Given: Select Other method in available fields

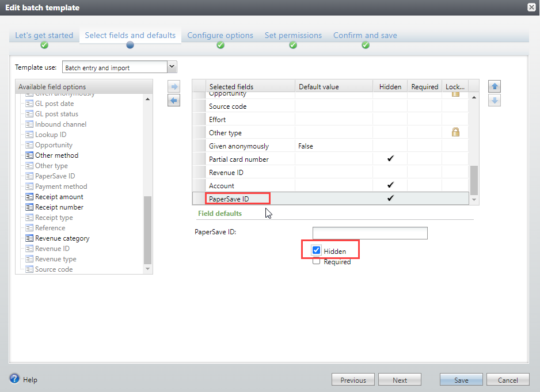Looking at the screenshot, I should click(x=56, y=155).
